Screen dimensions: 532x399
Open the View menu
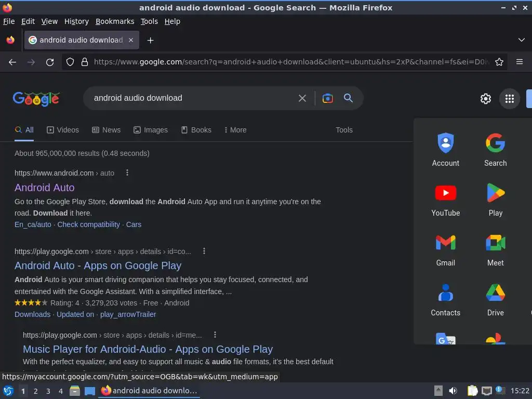coord(49,21)
